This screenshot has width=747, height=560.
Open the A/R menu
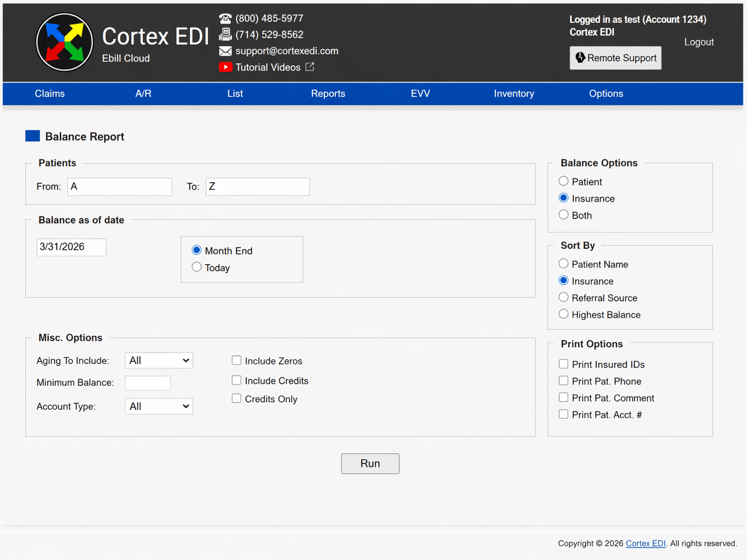coord(143,94)
